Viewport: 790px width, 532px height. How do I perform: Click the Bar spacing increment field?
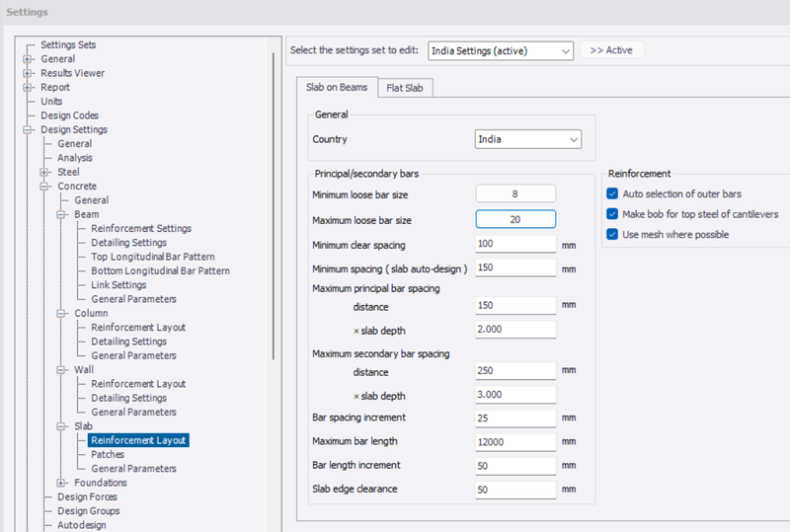tap(515, 418)
